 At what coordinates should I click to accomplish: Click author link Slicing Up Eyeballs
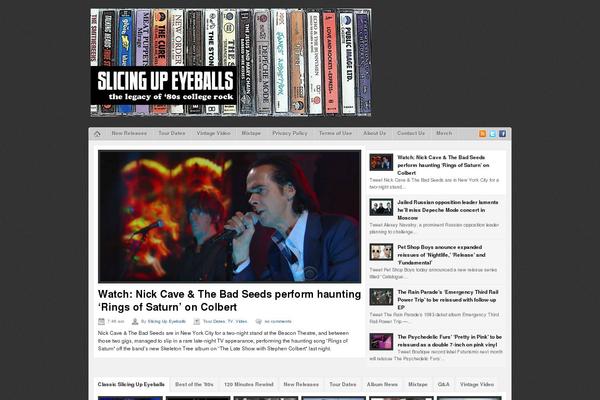(166, 322)
